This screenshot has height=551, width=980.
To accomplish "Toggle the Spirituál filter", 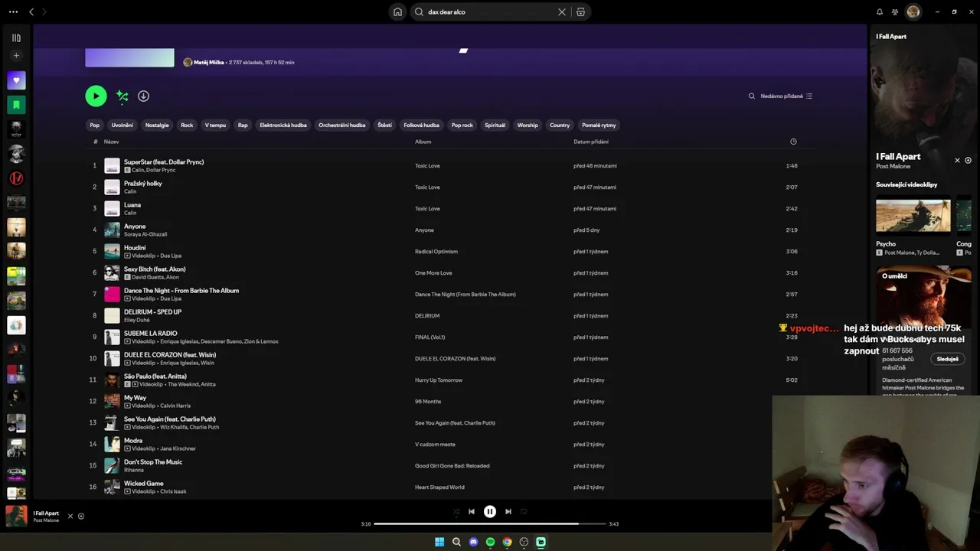I will tap(495, 126).
